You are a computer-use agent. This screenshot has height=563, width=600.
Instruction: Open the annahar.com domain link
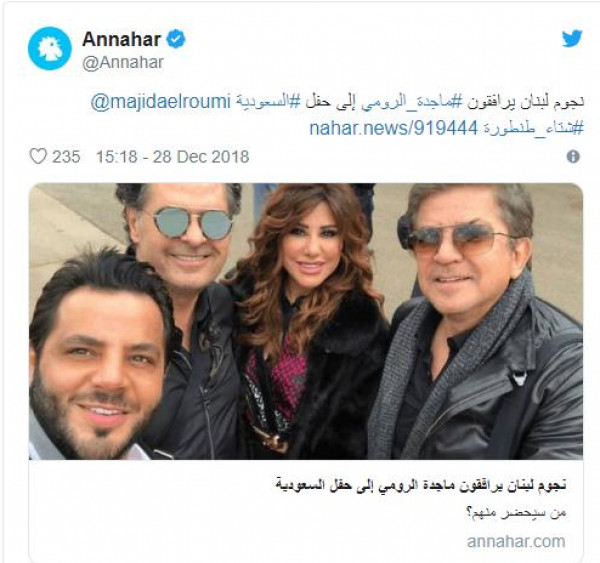(x=516, y=541)
